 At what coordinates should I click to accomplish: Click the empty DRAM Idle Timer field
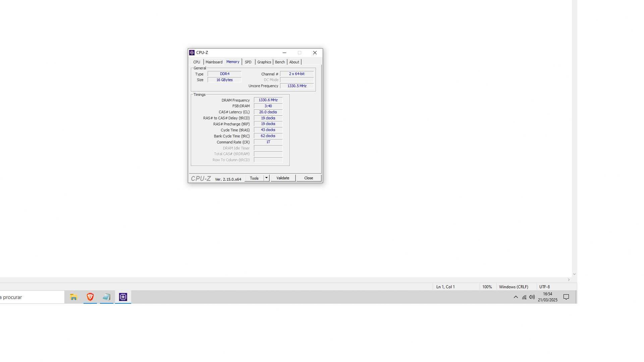268,148
